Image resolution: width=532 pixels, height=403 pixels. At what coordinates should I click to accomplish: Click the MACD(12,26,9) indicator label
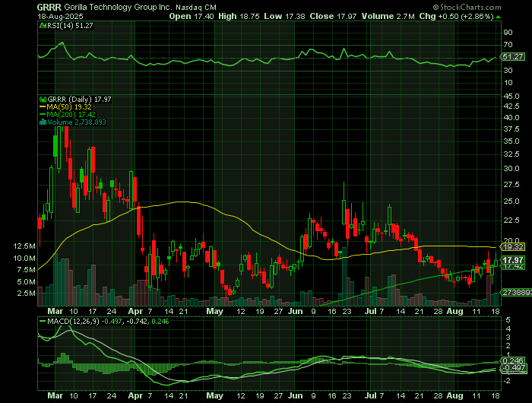coord(73,321)
